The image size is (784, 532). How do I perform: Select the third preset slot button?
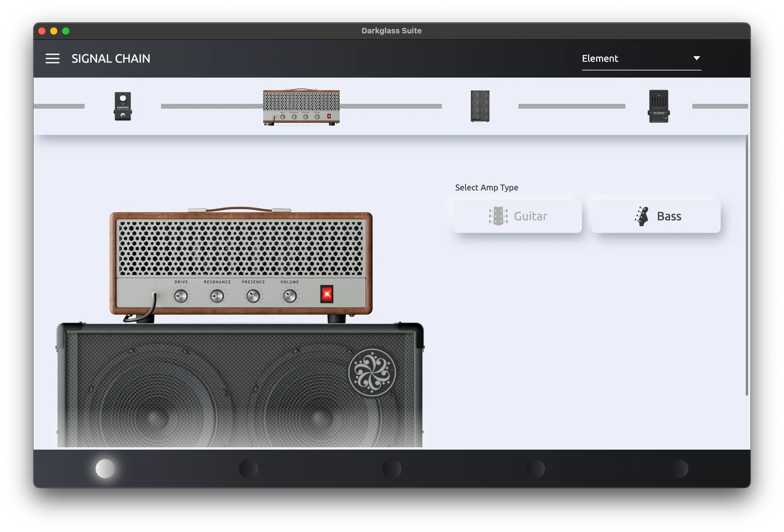point(392,469)
